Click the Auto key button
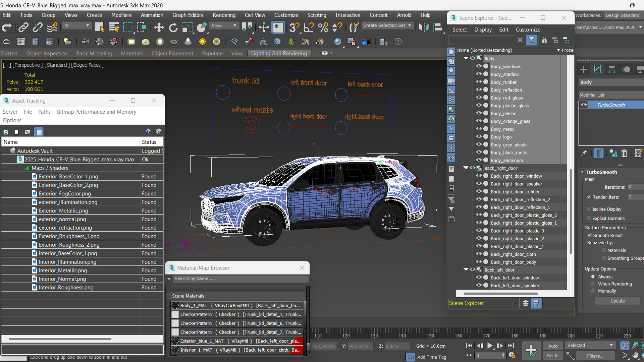Screen dimensions: 644x362 (x=553, y=346)
